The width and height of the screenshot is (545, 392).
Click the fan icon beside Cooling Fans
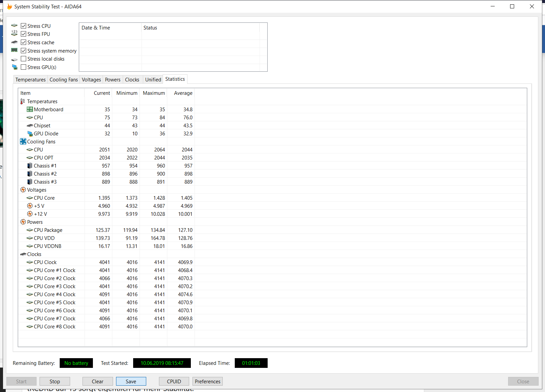click(x=23, y=141)
